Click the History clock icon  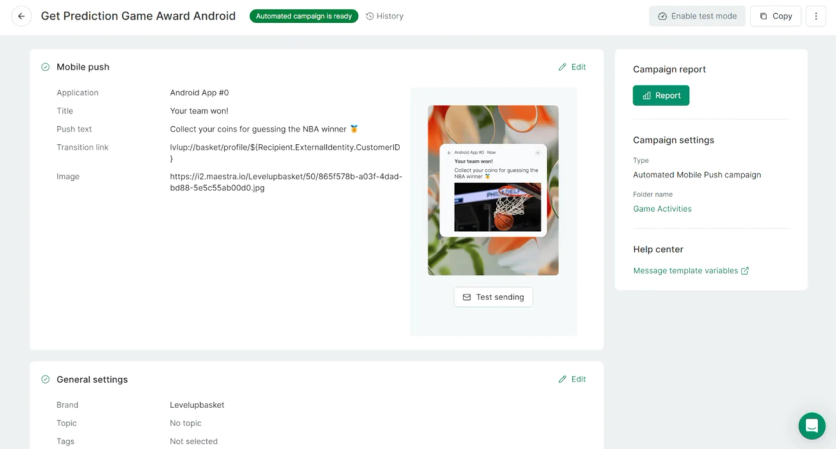coord(369,16)
